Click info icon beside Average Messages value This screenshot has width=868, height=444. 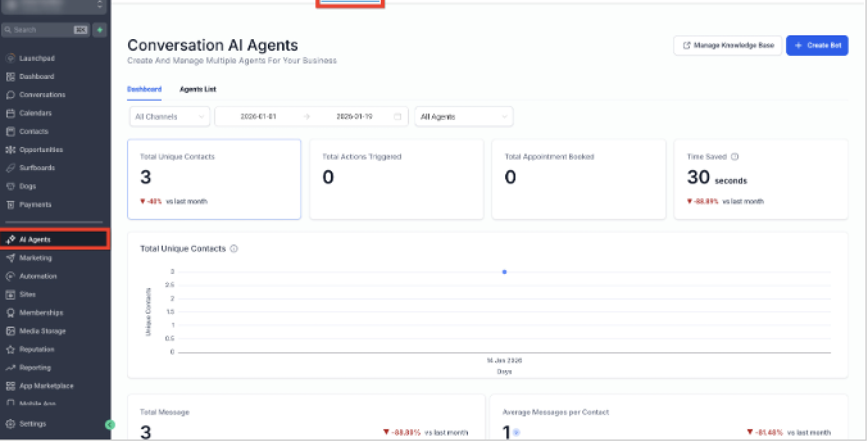click(516, 432)
